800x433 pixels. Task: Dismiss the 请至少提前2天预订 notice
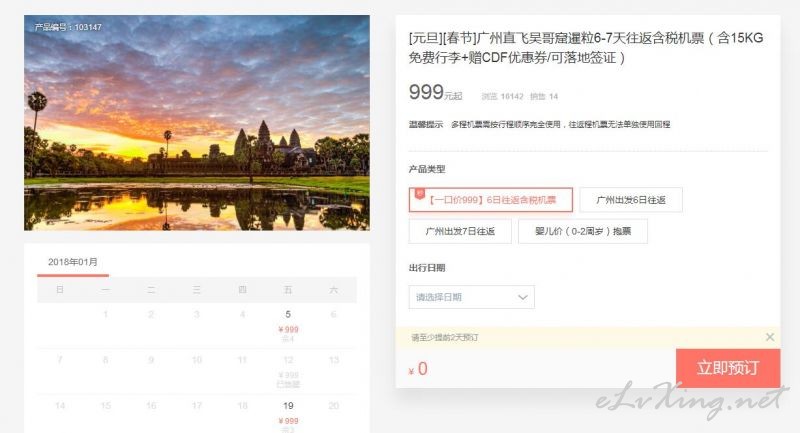click(x=770, y=337)
